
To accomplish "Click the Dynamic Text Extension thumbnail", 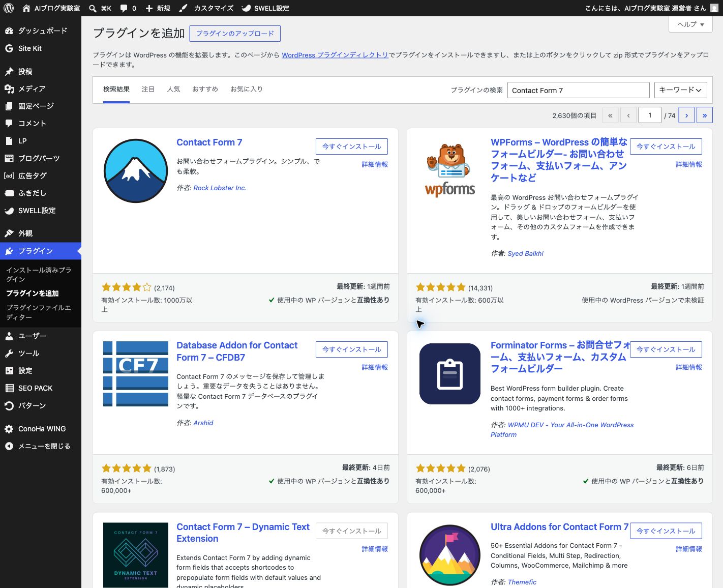I will (136, 555).
